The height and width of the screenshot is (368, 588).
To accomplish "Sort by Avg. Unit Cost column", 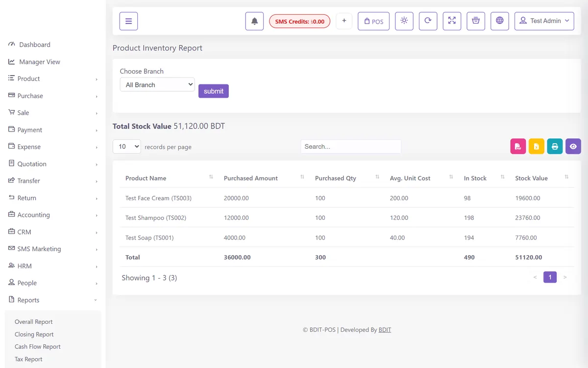I will (x=421, y=178).
